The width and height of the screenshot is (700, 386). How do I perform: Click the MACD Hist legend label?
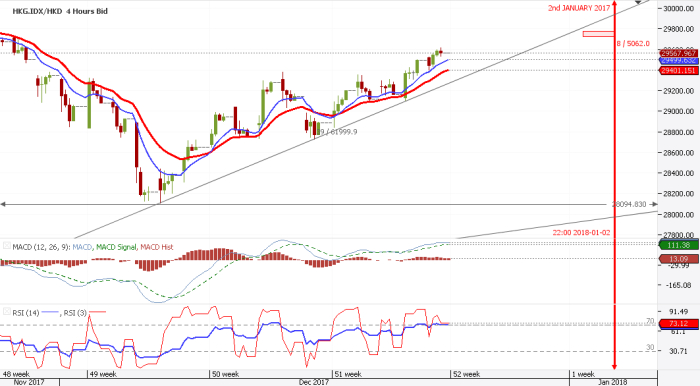[156, 247]
